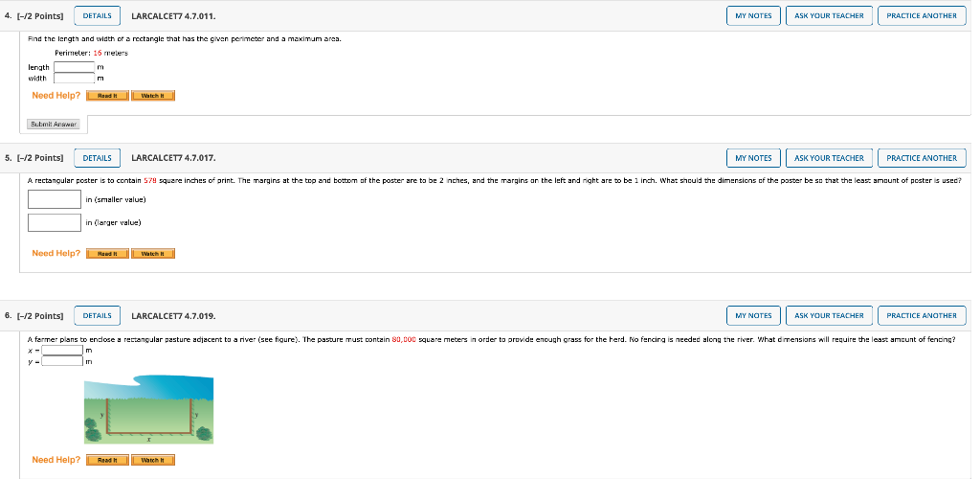Click the Submit Answer button
This screenshot has width=980, height=479.
click(x=54, y=125)
